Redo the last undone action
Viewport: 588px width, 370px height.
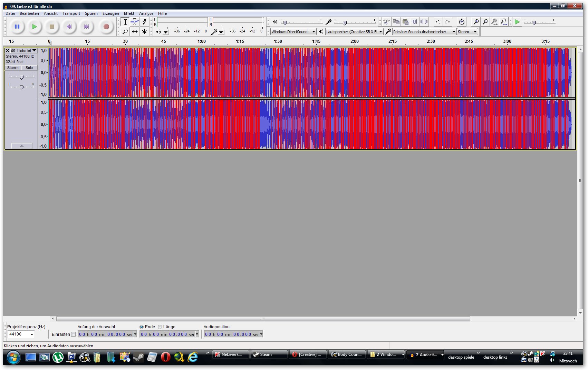[x=447, y=22]
